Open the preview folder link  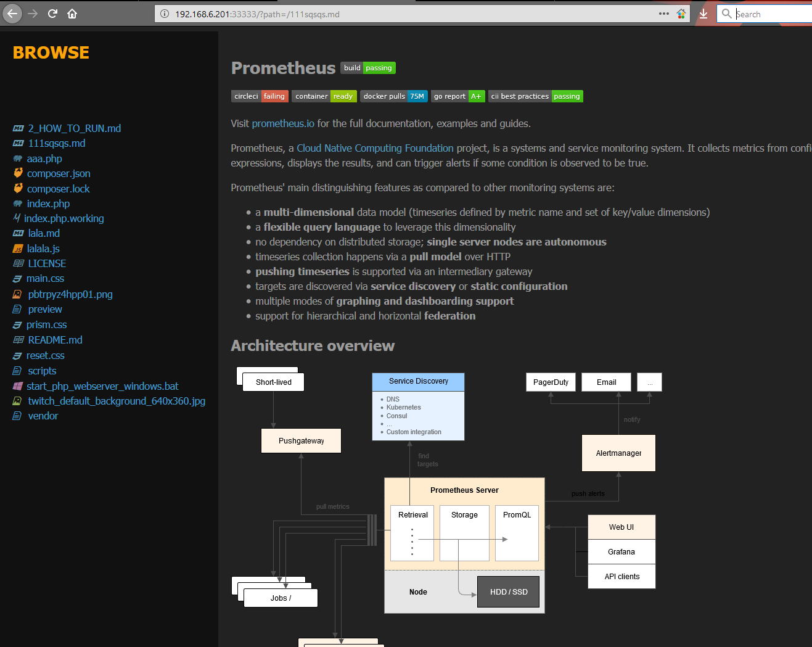[45, 309]
